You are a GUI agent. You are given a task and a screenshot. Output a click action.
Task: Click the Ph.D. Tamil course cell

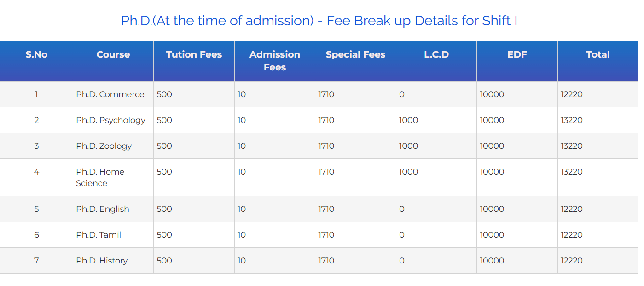click(x=99, y=235)
